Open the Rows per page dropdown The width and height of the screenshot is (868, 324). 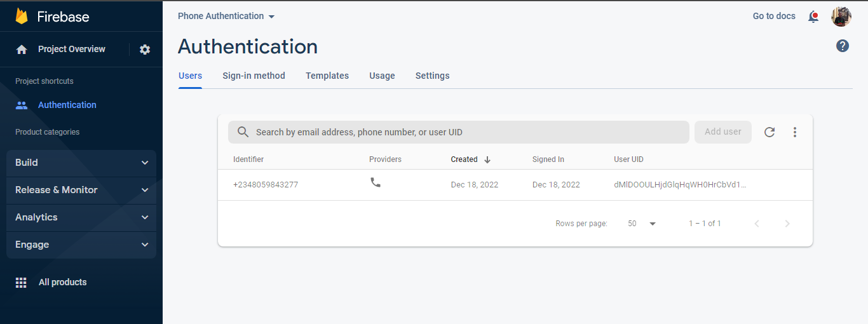642,224
